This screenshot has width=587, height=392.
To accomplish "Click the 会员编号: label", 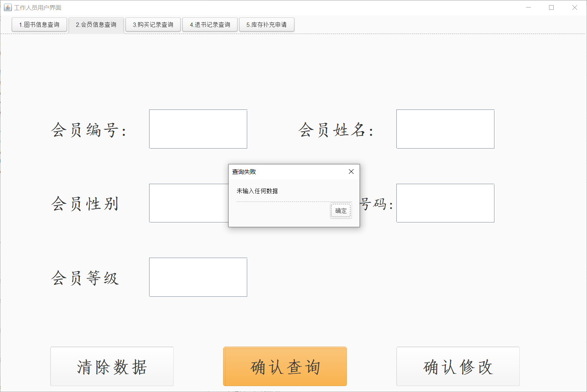I will [89, 130].
